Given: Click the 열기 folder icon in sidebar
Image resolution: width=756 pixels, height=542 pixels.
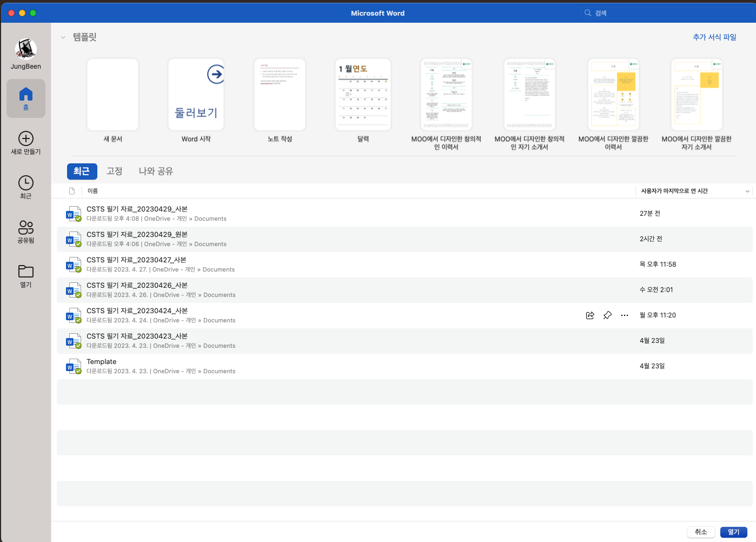Looking at the screenshot, I should point(26,272).
